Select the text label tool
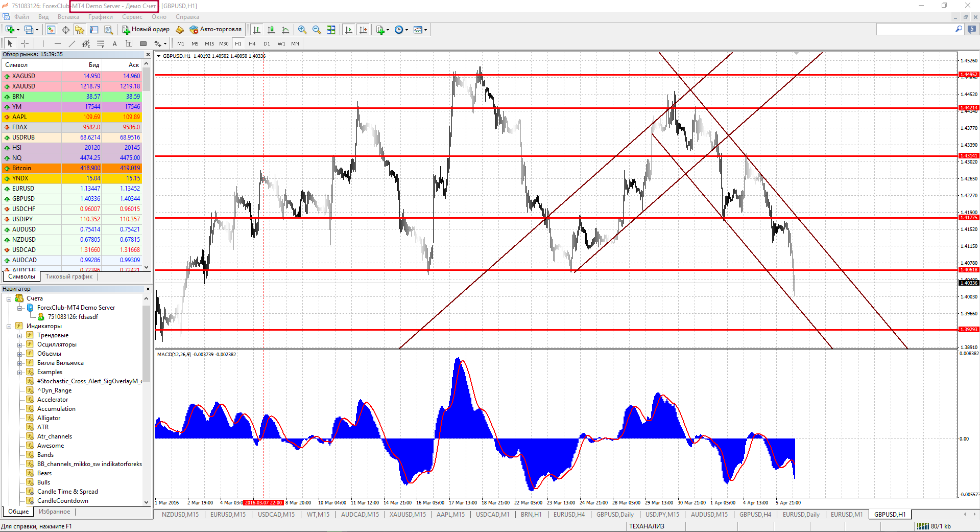Viewport: 980px width, 532px height. tap(115, 44)
